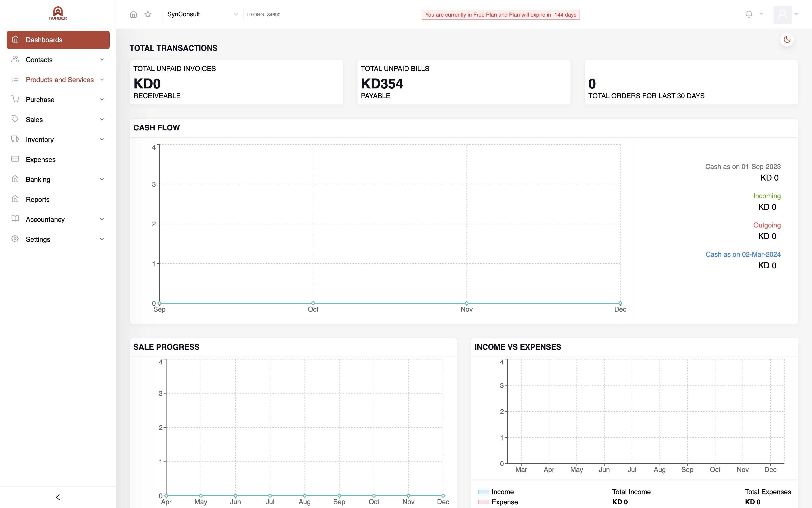Expand the Banking chevron
The width and height of the screenshot is (812, 508).
tap(102, 179)
